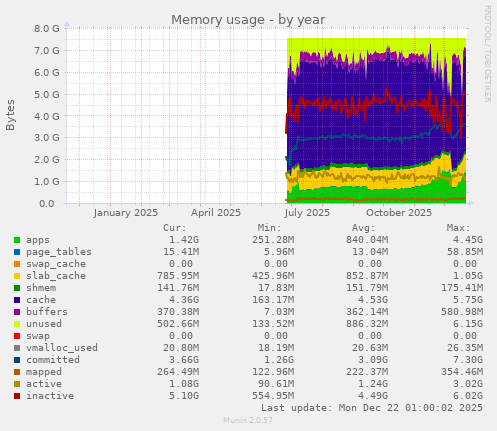The width and height of the screenshot is (497, 431).
Task: Click the 'Munin 2.0.57' footer text
Action: 248,420
